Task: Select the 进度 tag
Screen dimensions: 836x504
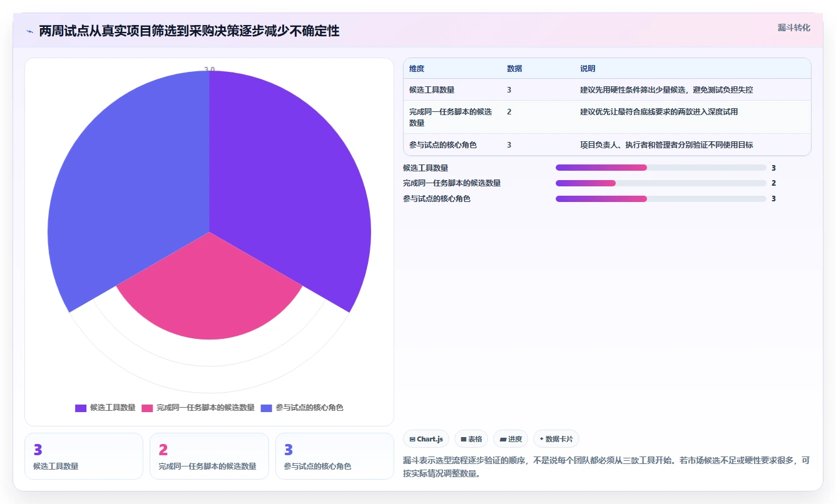Action: click(511, 439)
